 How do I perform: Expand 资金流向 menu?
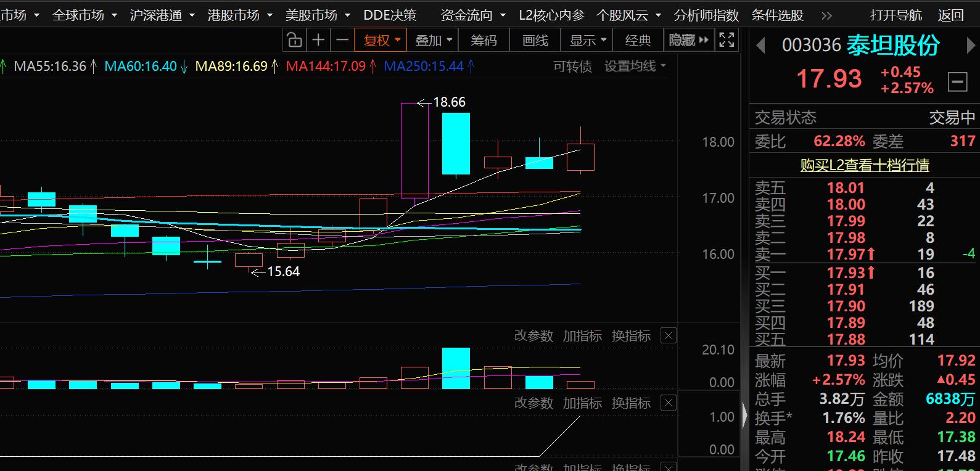[x=474, y=15]
